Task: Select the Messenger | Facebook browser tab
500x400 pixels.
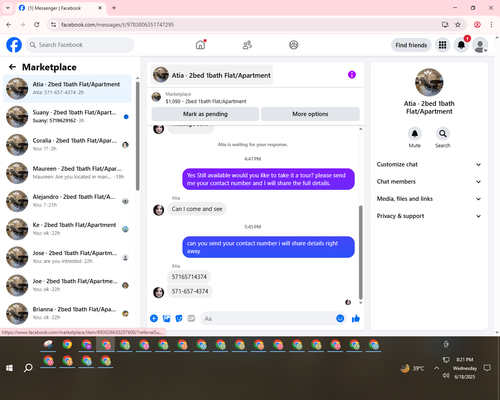Action: [x=60, y=8]
